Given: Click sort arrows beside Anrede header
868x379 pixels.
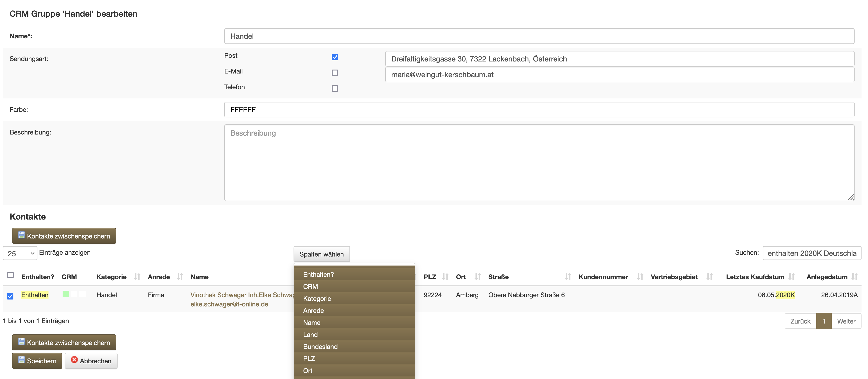Looking at the screenshot, I should (x=180, y=277).
